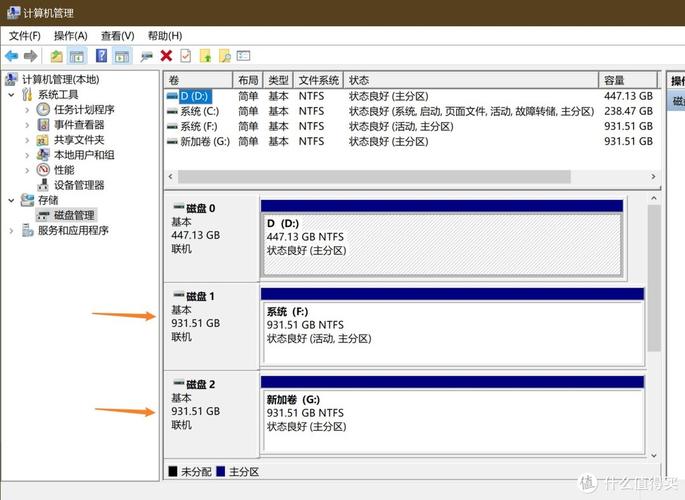The width and height of the screenshot is (685, 500).
Task: Click the 事件查看器 icon
Action: coord(43,124)
